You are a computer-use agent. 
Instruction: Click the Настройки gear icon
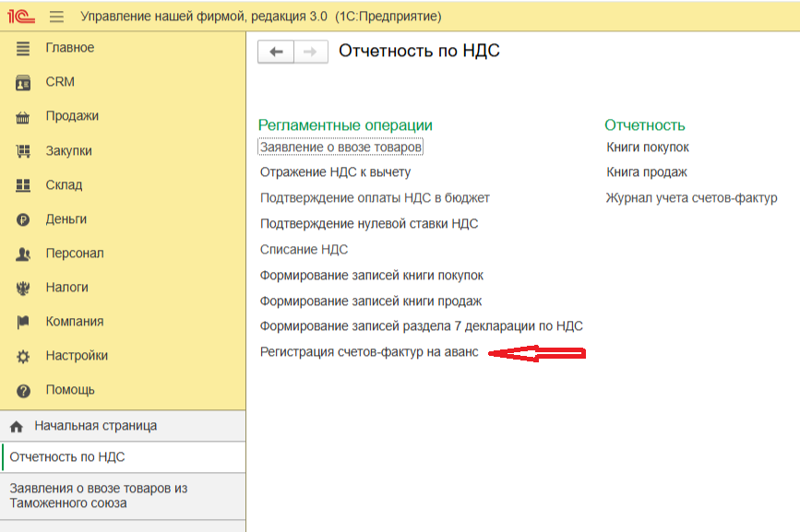23,356
